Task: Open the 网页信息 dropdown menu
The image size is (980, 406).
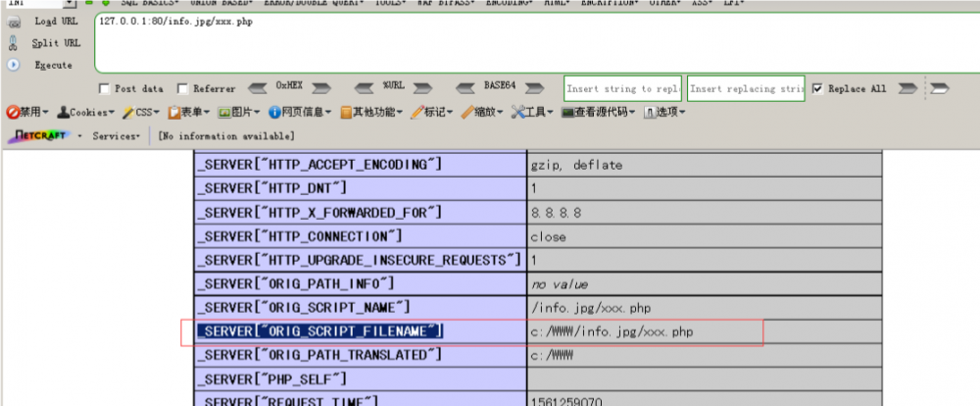Action: (300, 113)
